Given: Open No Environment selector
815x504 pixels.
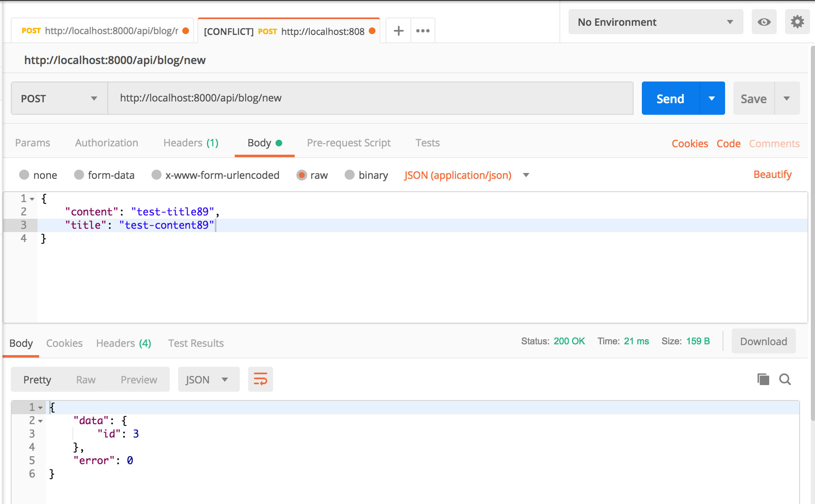Looking at the screenshot, I should pyautogui.click(x=655, y=22).
